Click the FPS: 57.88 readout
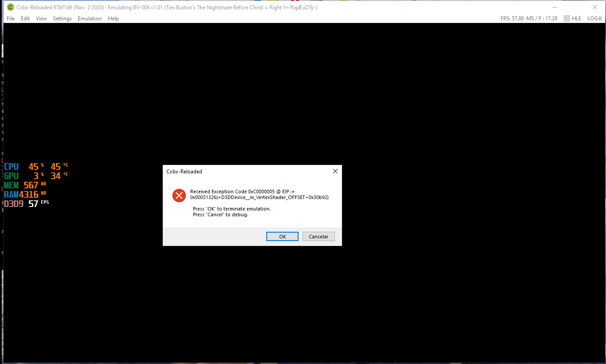The width and height of the screenshot is (606, 364). coord(512,19)
